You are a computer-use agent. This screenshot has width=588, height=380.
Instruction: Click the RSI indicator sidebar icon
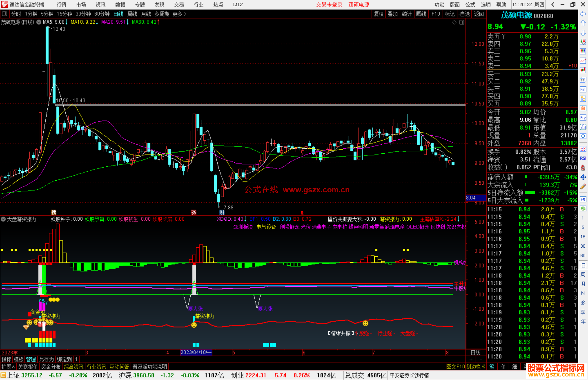(x=583, y=158)
